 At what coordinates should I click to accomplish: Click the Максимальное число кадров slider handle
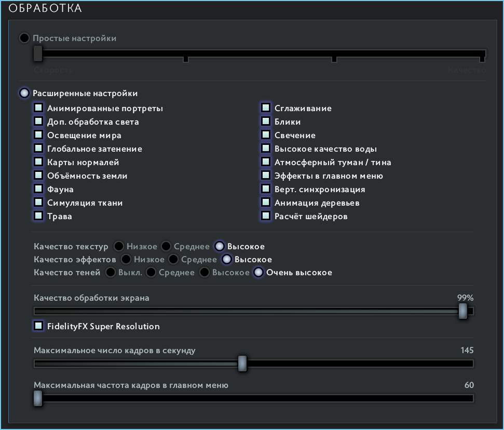coord(242,364)
